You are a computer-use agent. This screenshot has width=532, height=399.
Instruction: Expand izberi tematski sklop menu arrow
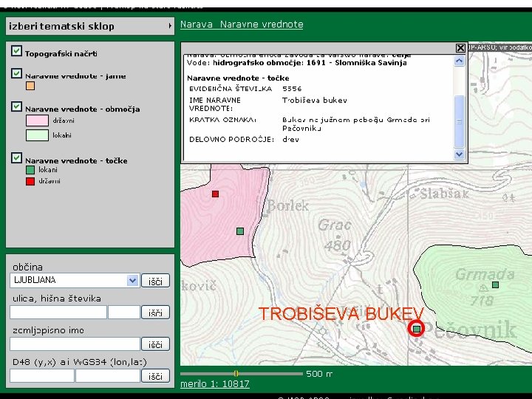click(x=170, y=26)
